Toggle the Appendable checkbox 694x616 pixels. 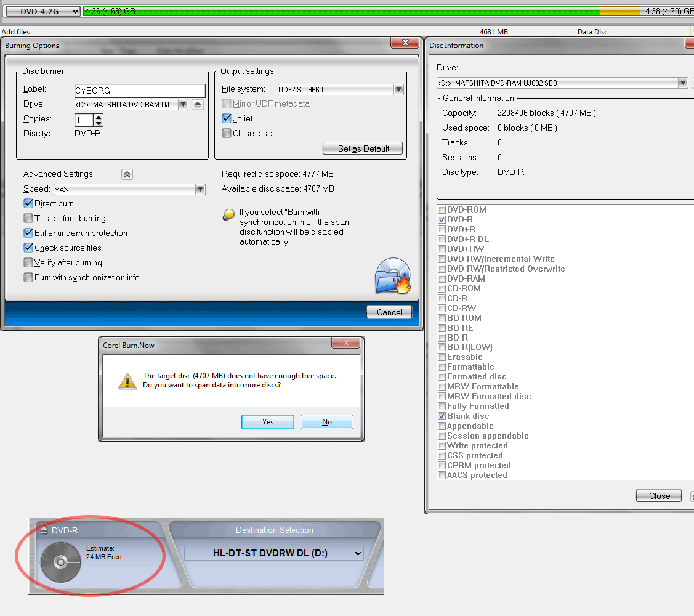(x=442, y=426)
